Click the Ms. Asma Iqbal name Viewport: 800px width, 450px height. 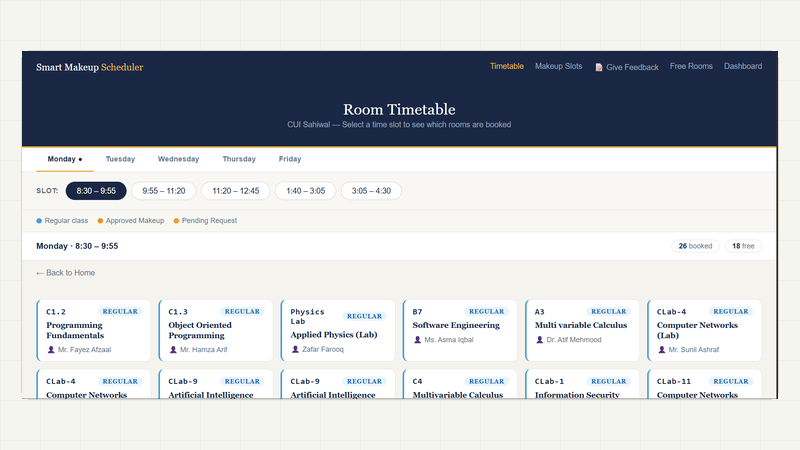[449, 339]
